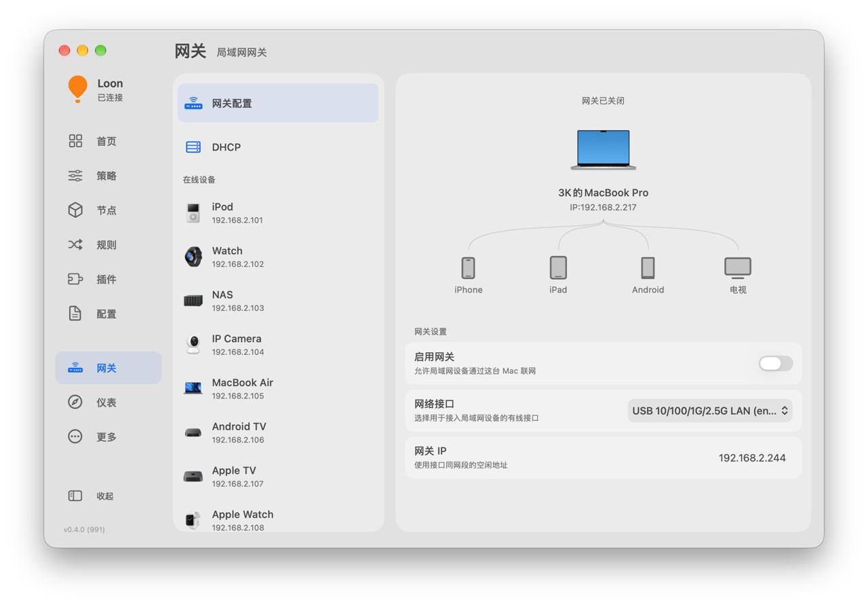Click the DHCP server icon

coord(193,147)
